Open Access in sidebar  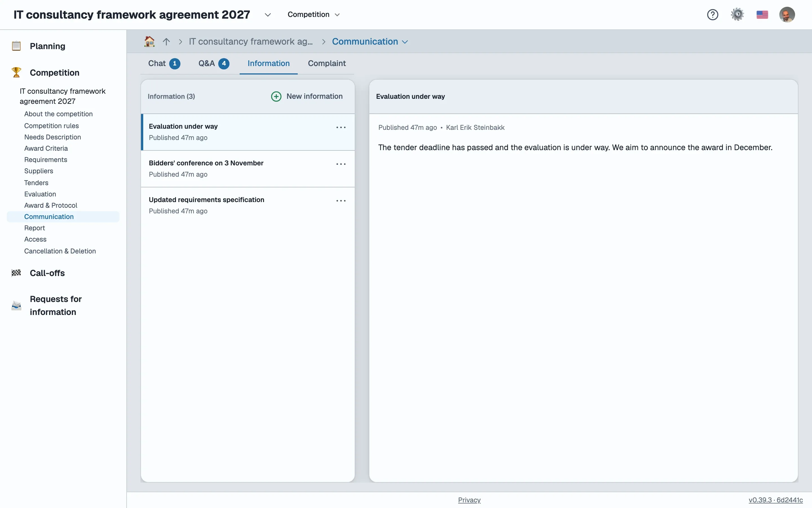[x=35, y=239]
